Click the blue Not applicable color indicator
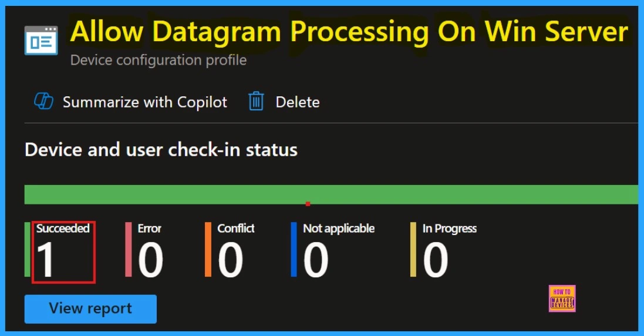 [x=294, y=249]
